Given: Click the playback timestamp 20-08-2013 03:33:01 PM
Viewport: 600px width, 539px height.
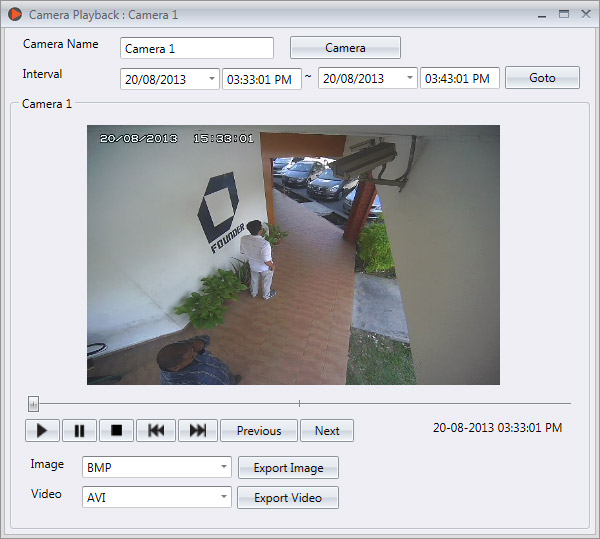Looking at the screenshot, I should pos(497,428).
